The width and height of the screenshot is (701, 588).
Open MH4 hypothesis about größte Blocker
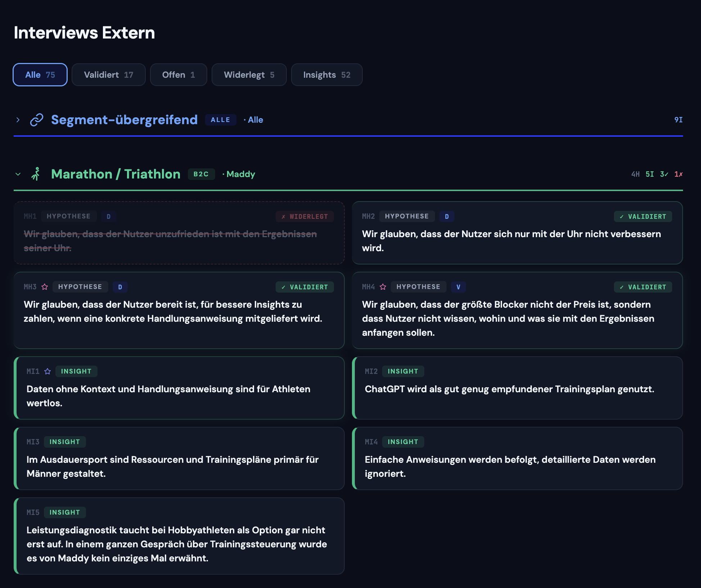pos(508,318)
